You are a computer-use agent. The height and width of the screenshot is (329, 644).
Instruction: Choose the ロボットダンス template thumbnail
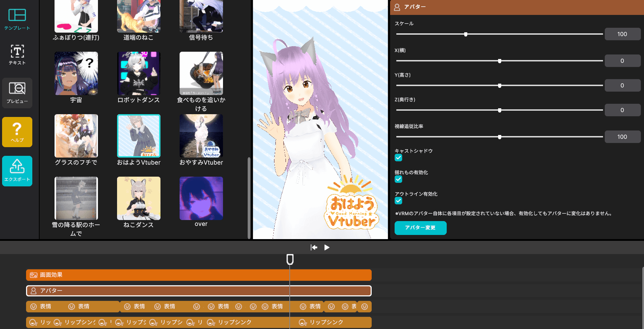(x=139, y=74)
